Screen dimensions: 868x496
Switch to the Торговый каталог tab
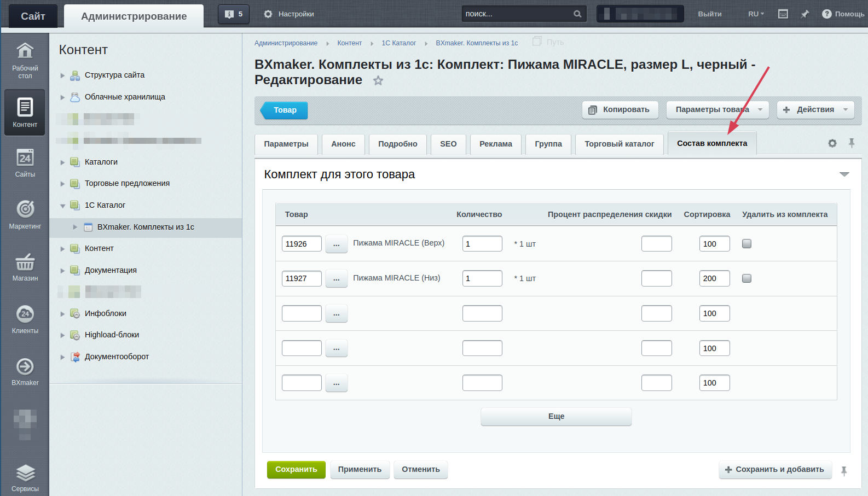click(x=619, y=144)
